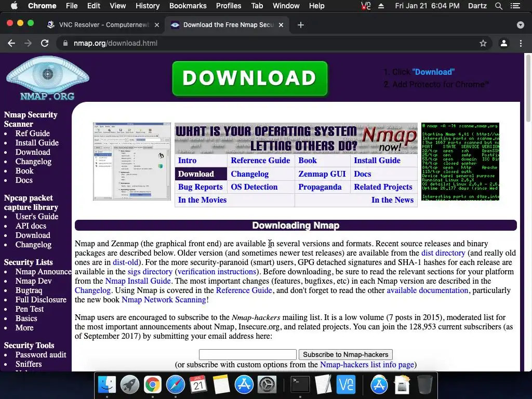Open Full Disclosure sidebar link

41,300
